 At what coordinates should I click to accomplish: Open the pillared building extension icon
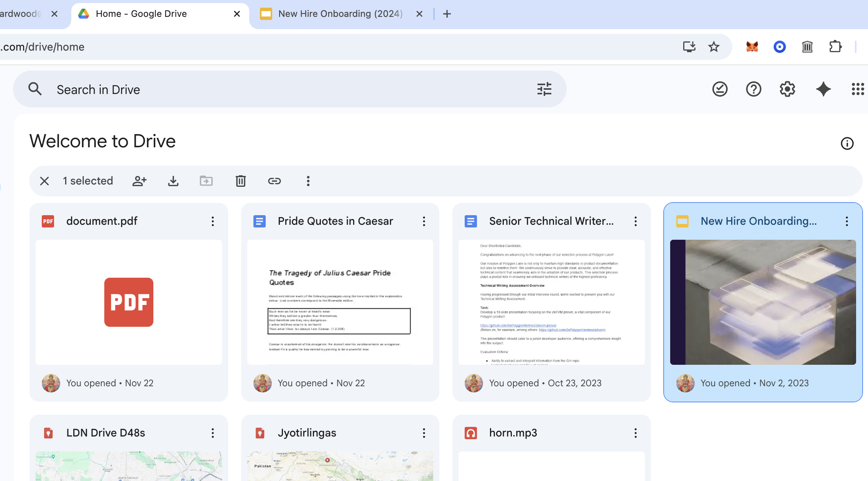807,47
